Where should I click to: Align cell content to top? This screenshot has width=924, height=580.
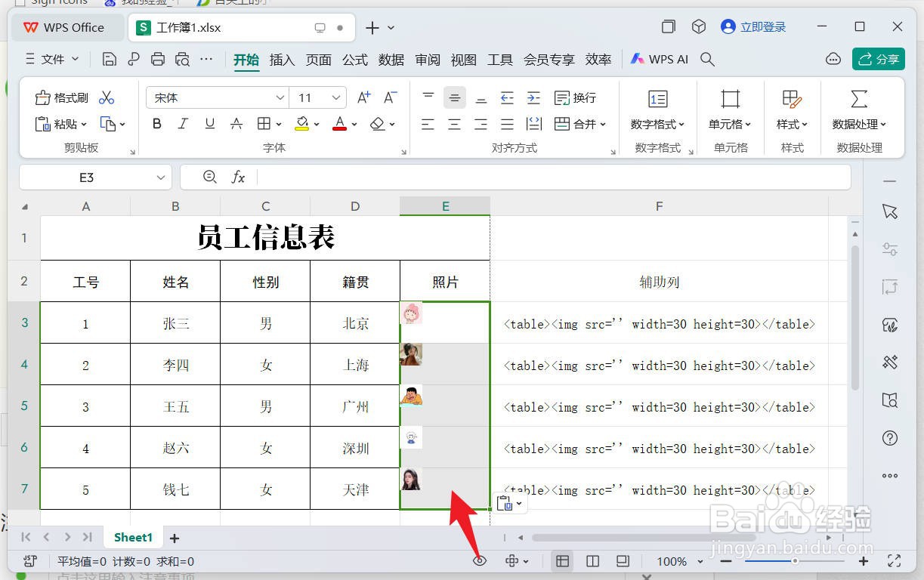pos(428,97)
